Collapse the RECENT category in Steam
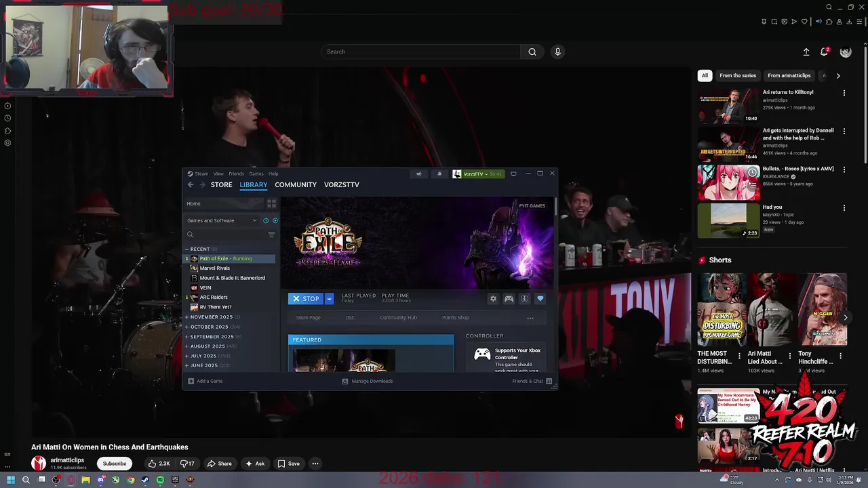Screen dimensions: 868x488 pos(186,249)
